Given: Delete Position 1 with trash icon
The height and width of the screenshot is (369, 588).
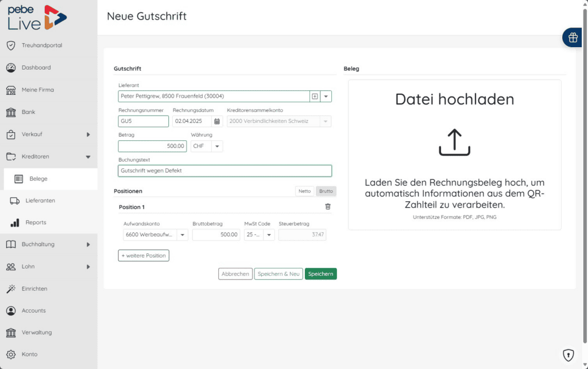Looking at the screenshot, I should tap(328, 207).
